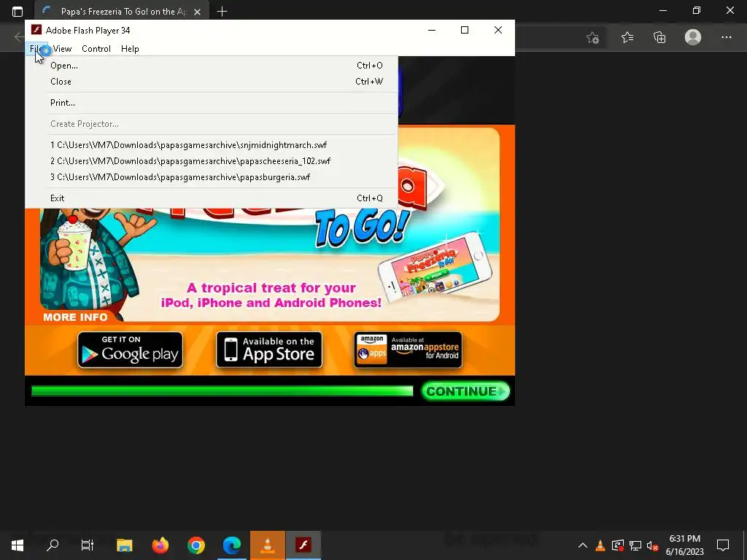Viewport: 747px width, 560px height.
Task: Click the Available on the App Store badge
Action: pyautogui.click(x=268, y=350)
